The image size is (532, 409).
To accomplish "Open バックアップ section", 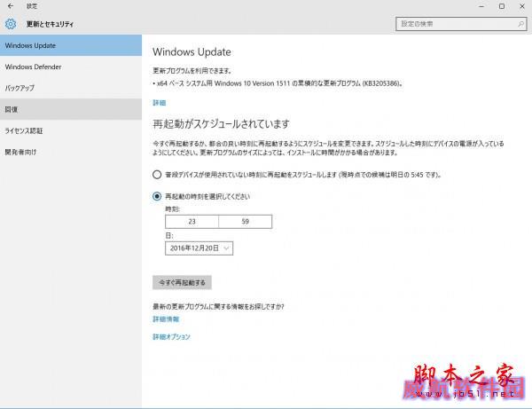I will click(x=71, y=88).
